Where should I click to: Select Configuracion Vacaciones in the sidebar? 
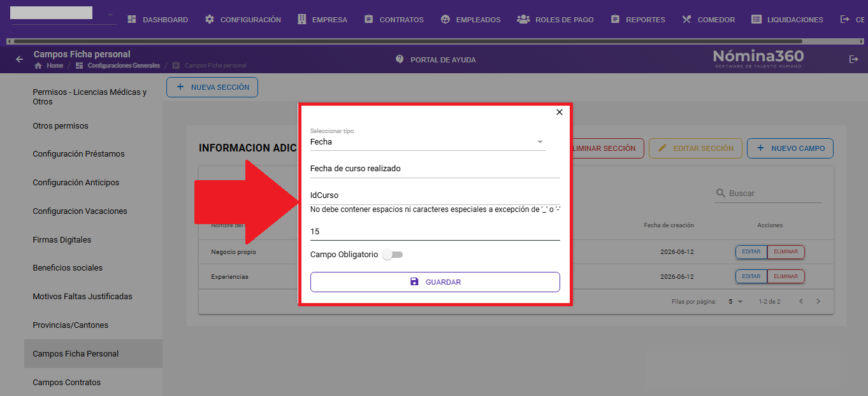[93, 211]
